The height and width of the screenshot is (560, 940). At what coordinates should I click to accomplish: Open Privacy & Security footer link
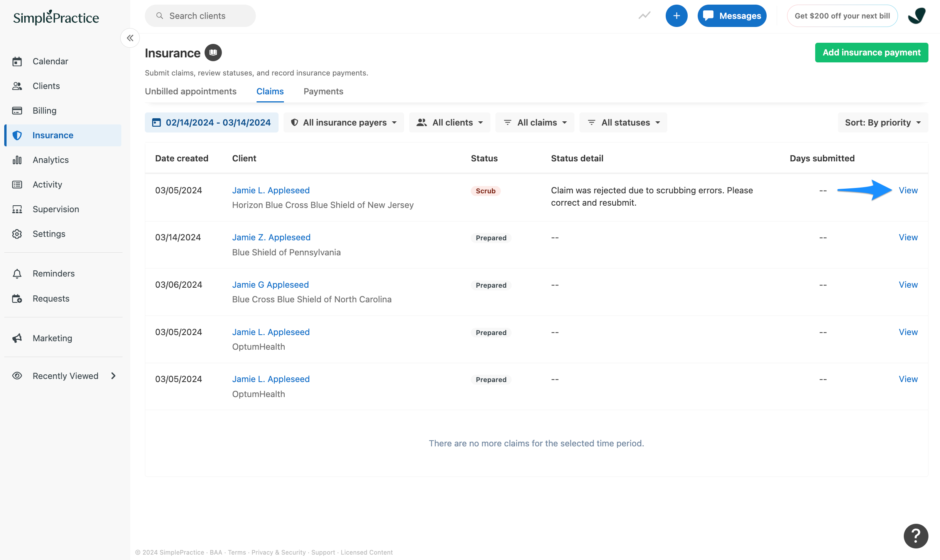(279, 552)
